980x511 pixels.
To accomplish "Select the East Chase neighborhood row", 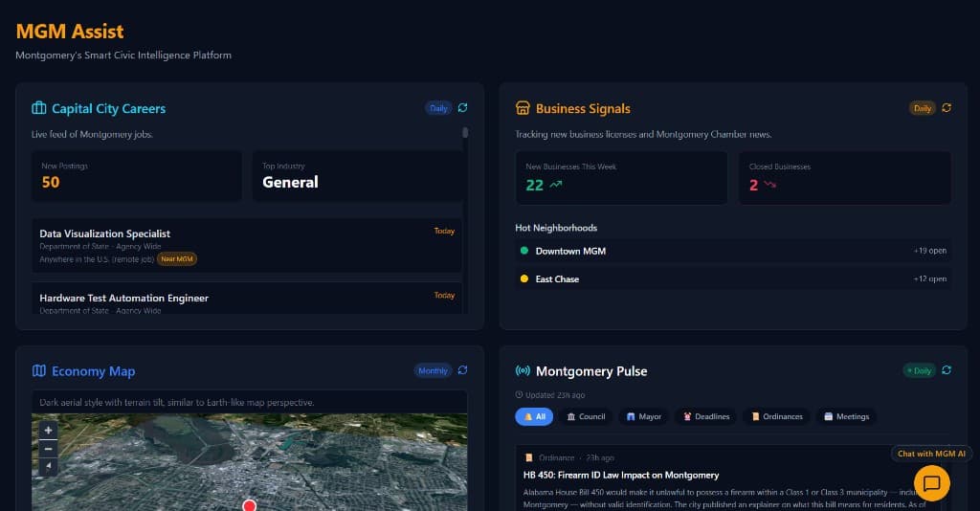I will (733, 278).
